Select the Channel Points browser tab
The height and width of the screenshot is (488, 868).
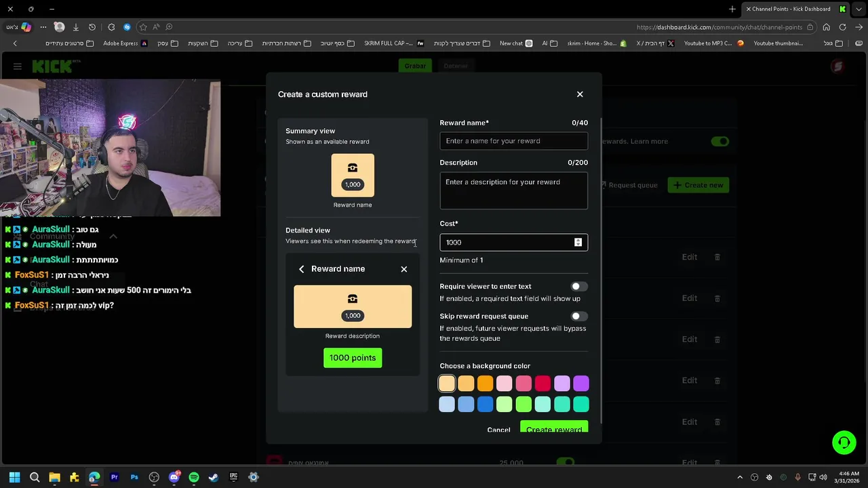coord(795,9)
